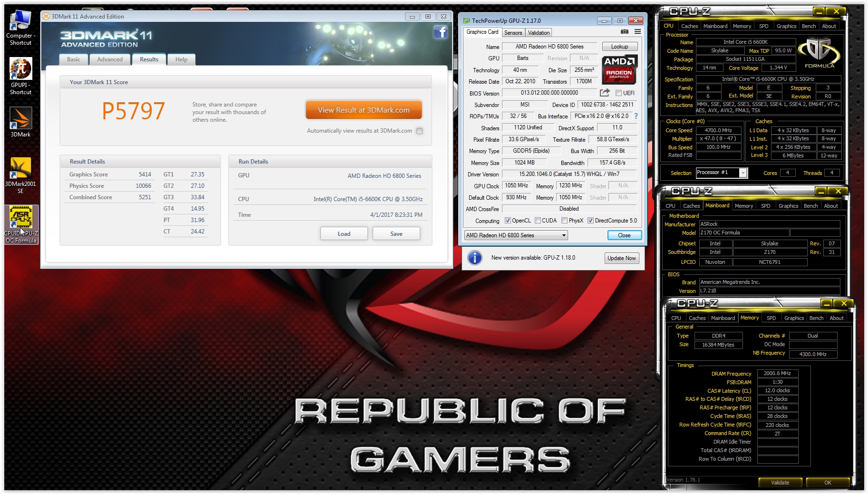Open Bench tab in top CPU-Z window
868x494 pixels.
tap(809, 26)
